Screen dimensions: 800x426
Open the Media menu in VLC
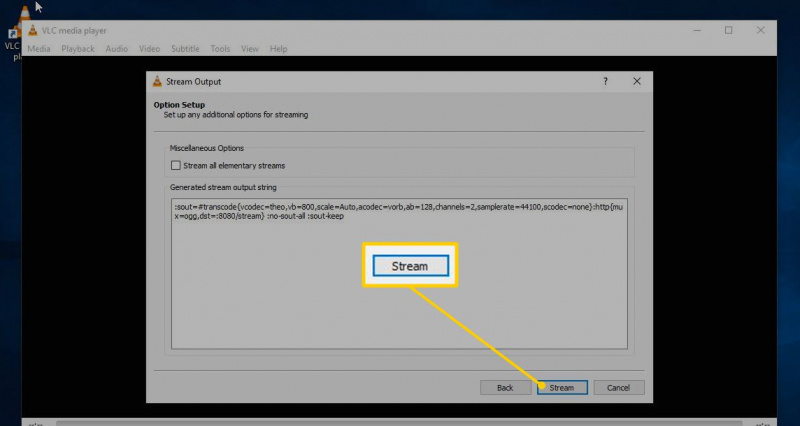39,49
